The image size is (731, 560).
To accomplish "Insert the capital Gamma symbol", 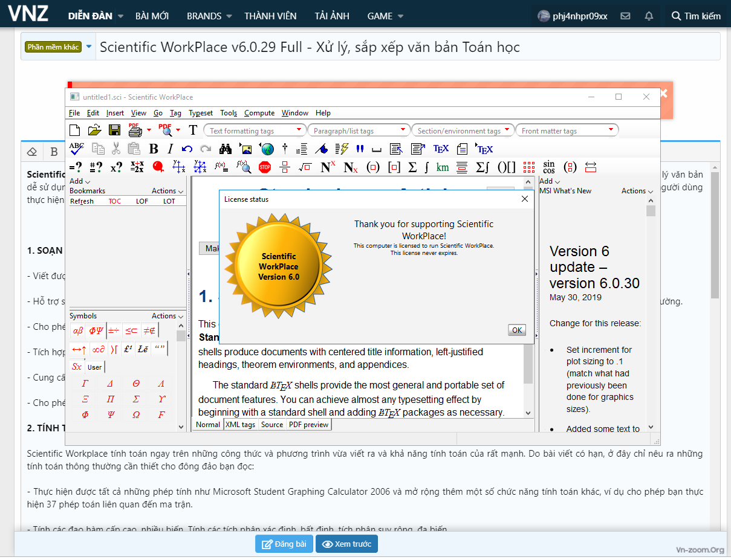I will (85, 383).
